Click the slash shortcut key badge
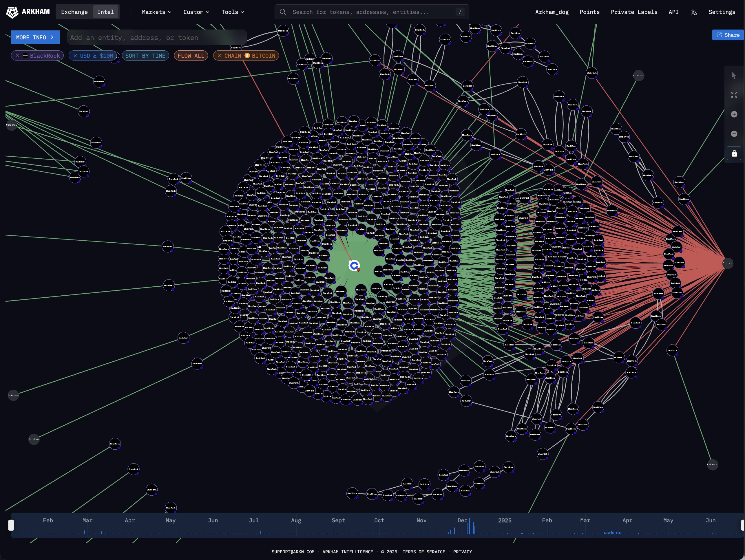The width and height of the screenshot is (745, 560). (460, 12)
